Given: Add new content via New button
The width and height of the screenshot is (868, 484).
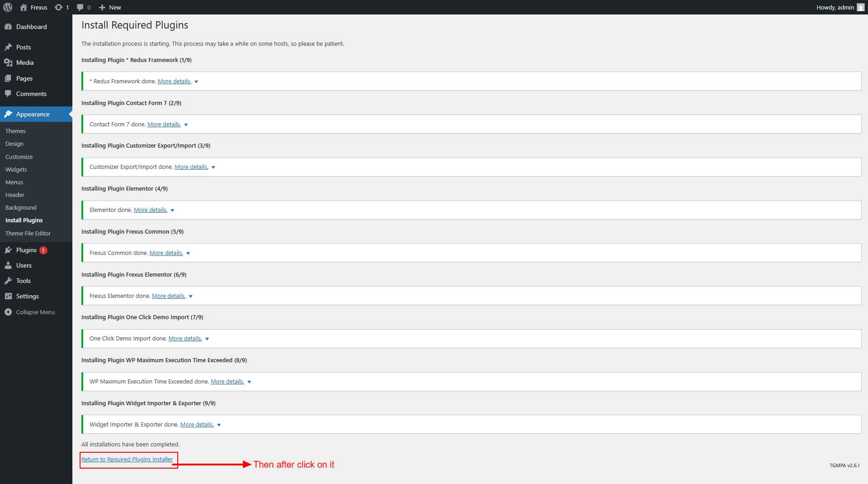Looking at the screenshot, I should [110, 7].
